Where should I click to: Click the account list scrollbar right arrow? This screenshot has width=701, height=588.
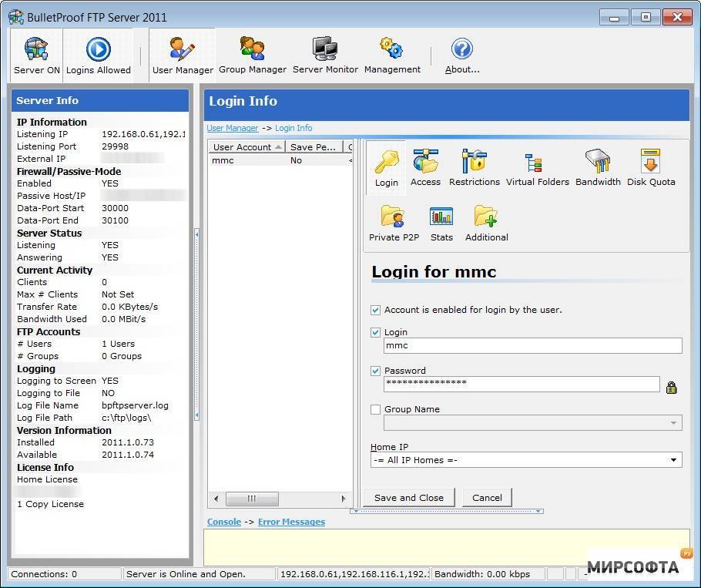click(x=344, y=499)
